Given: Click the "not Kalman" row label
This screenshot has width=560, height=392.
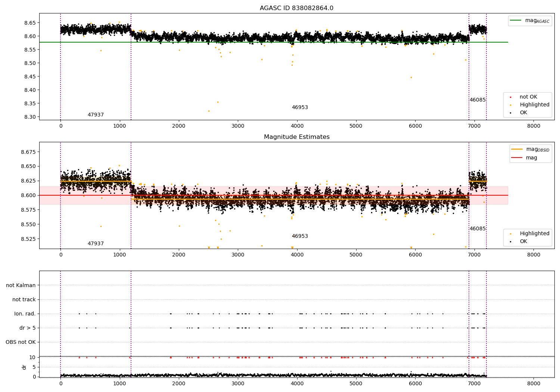Looking at the screenshot, I should pos(21,286).
